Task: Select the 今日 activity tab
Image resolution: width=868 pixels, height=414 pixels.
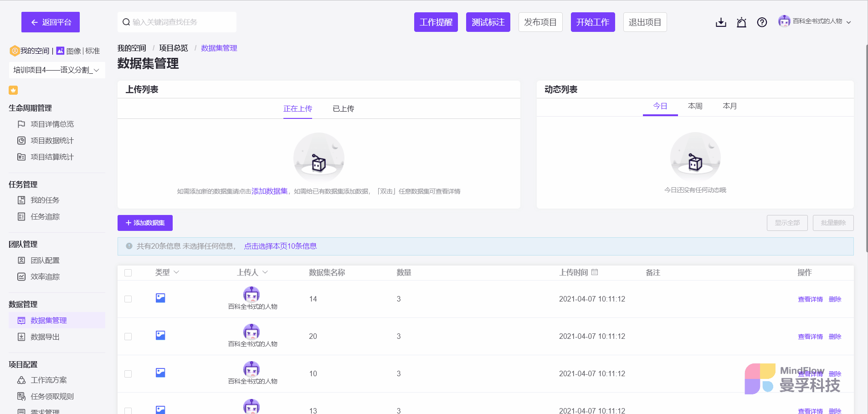Action: click(x=660, y=106)
